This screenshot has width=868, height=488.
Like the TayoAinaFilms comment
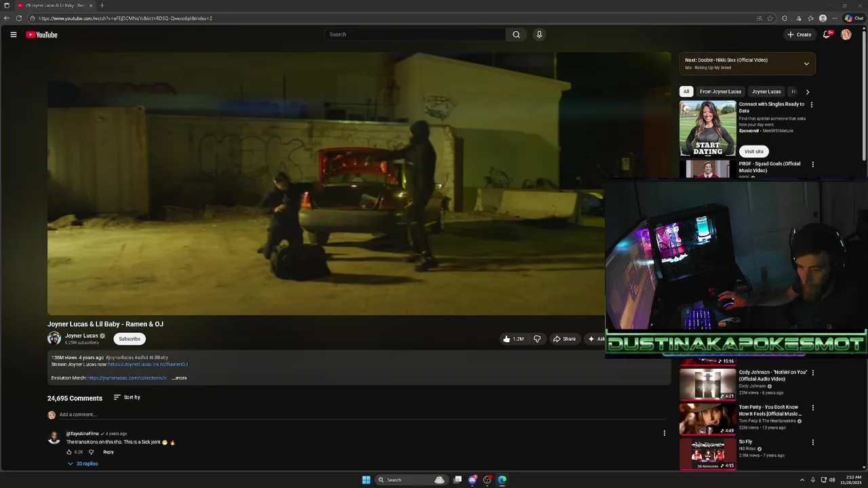(69, 452)
